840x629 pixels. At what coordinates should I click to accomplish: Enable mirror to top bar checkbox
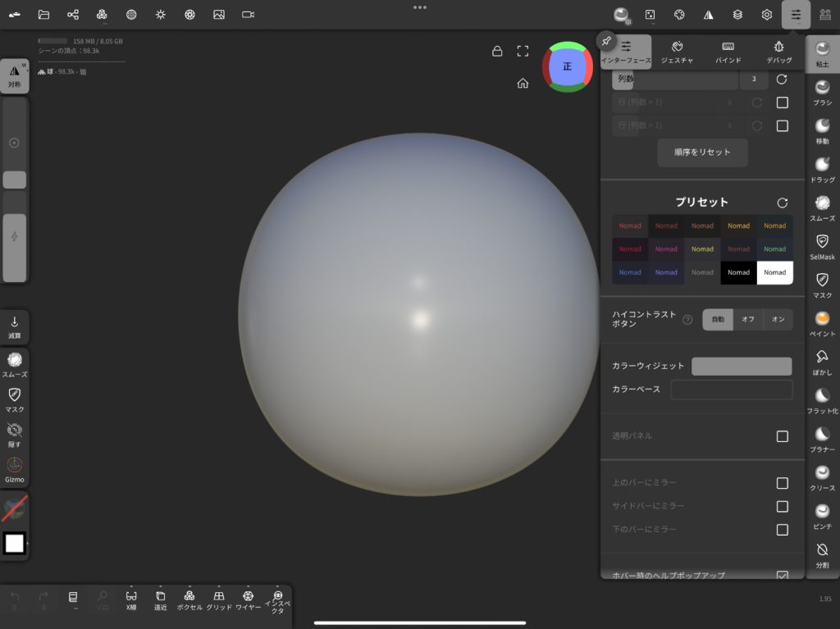pos(782,483)
